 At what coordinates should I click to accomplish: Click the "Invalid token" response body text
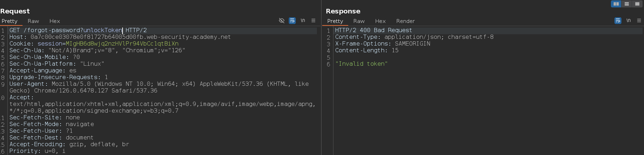tap(361, 64)
